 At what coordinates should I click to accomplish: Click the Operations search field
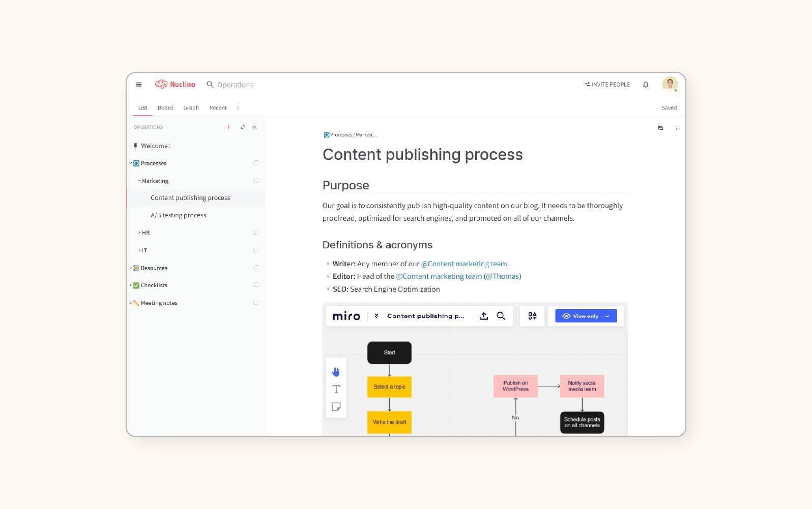[235, 85]
